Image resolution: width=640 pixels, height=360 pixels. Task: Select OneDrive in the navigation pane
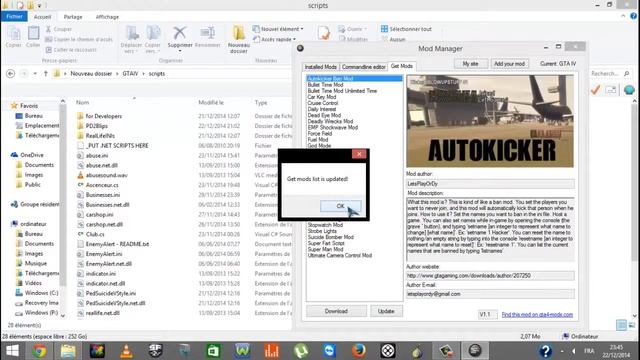tap(31, 155)
